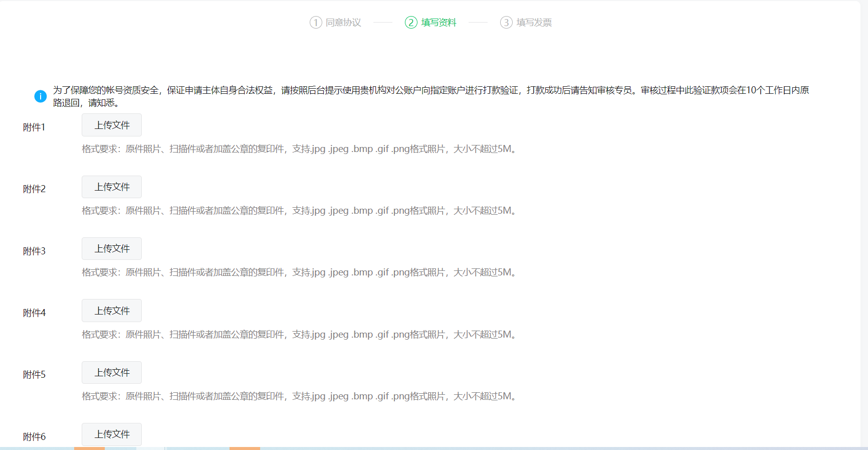Click the upload file button for 附件1
The width and height of the screenshot is (868, 450).
[112, 125]
